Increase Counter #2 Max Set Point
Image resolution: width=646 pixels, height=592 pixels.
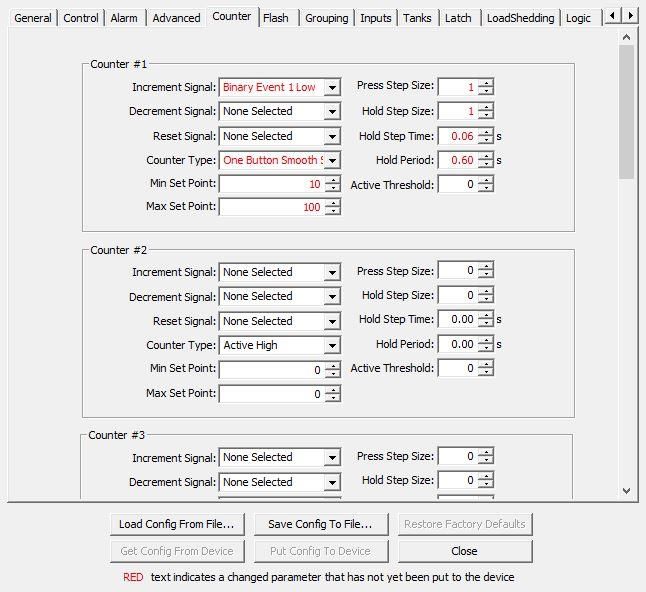(333, 390)
